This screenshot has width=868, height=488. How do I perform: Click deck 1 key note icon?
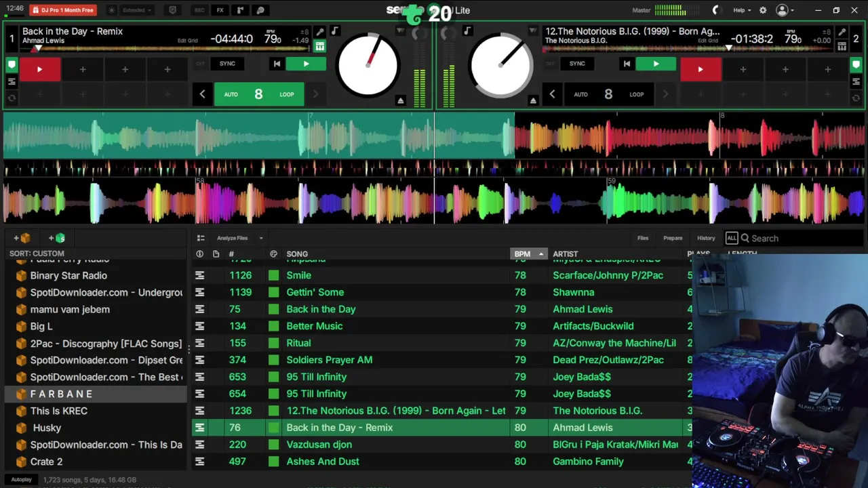(x=335, y=30)
